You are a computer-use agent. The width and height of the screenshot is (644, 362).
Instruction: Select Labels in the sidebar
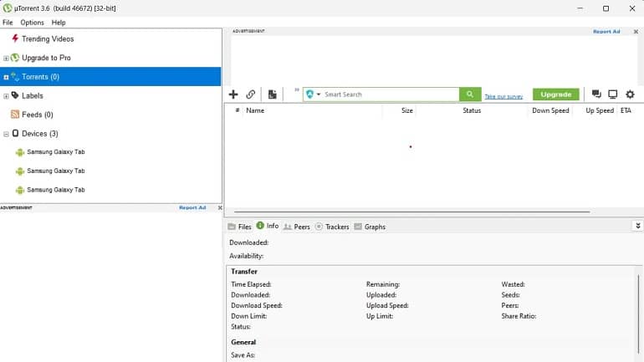click(x=33, y=95)
